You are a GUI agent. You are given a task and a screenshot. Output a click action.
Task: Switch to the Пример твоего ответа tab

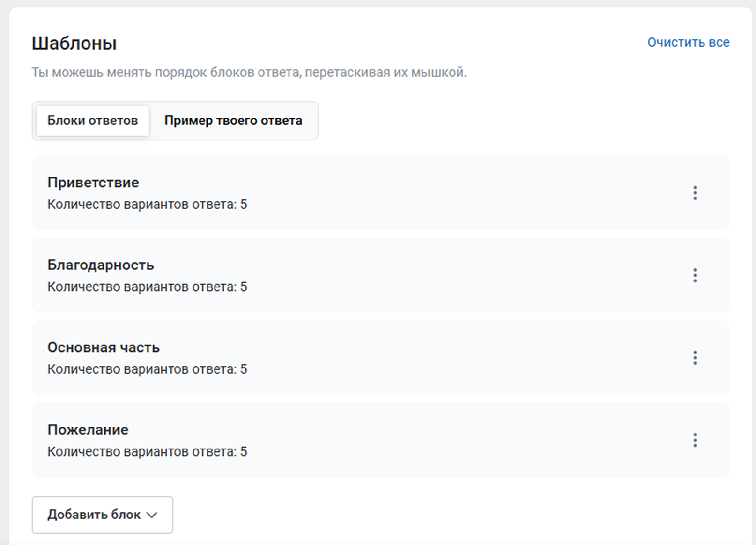233,120
